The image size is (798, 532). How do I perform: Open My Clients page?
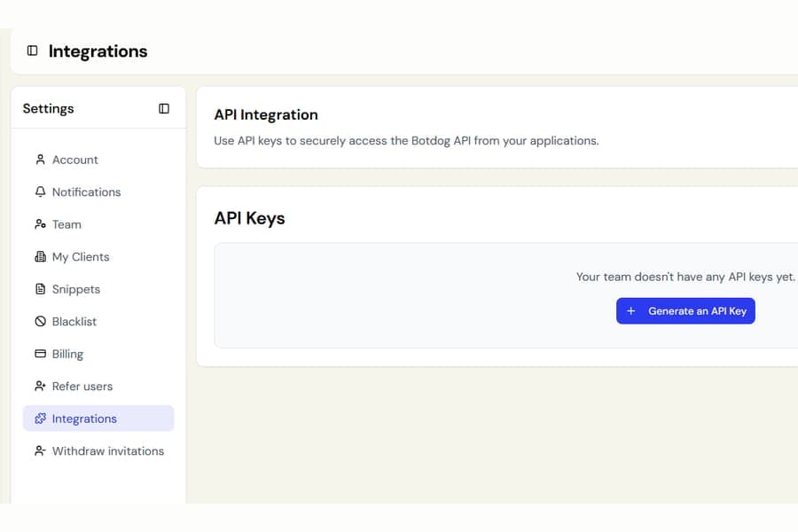click(x=98, y=256)
